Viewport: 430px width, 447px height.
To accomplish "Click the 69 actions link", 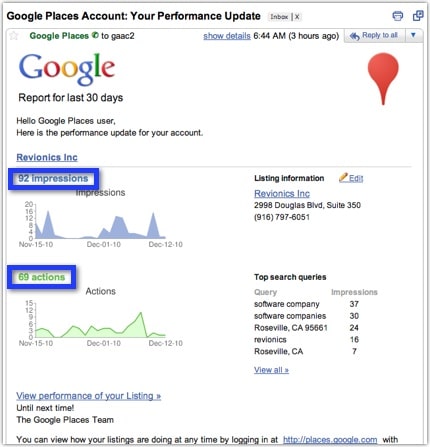I will tap(42, 277).
